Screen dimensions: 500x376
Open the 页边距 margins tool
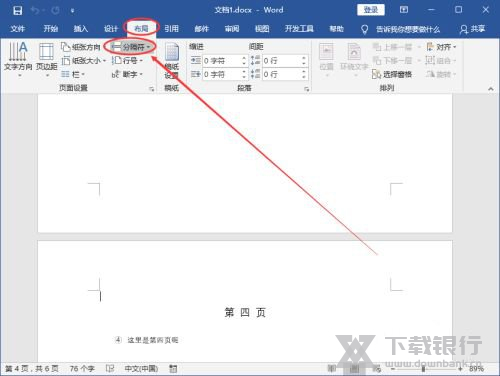pyautogui.click(x=47, y=59)
